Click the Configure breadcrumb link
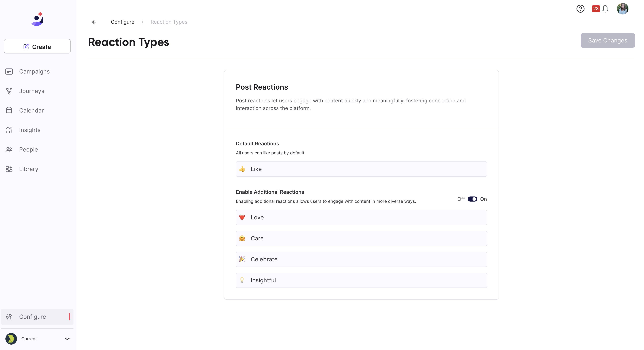Viewport: 644px width, 350px height. coord(122,22)
